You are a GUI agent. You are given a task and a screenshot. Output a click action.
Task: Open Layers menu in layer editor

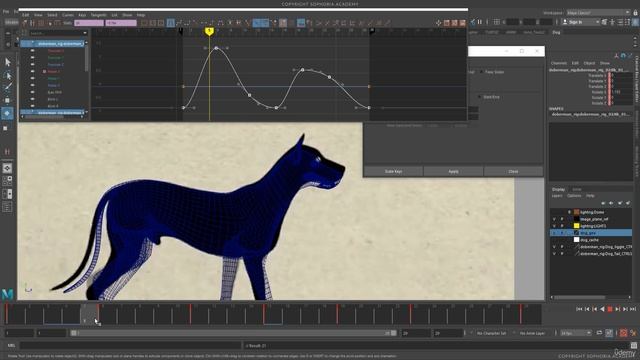tap(557, 196)
